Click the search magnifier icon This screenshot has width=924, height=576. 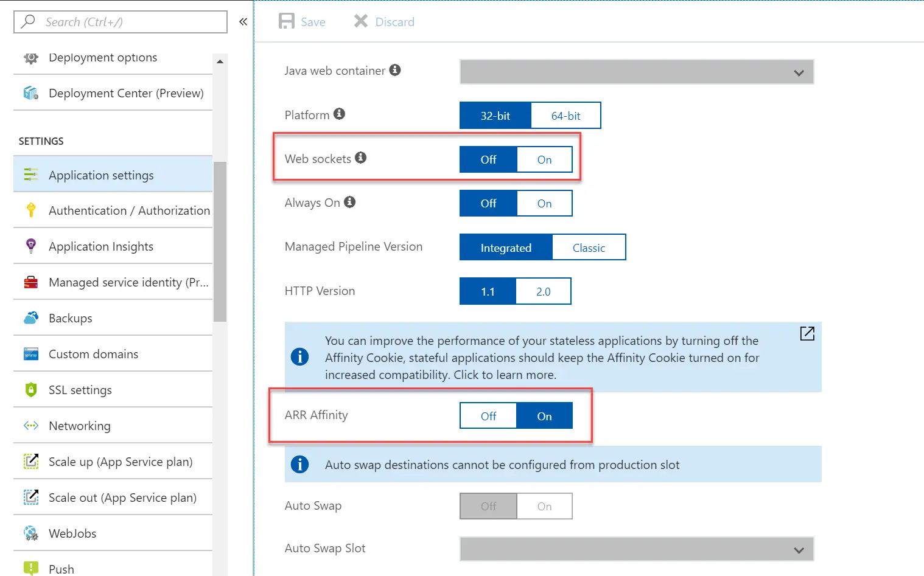(x=28, y=21)
